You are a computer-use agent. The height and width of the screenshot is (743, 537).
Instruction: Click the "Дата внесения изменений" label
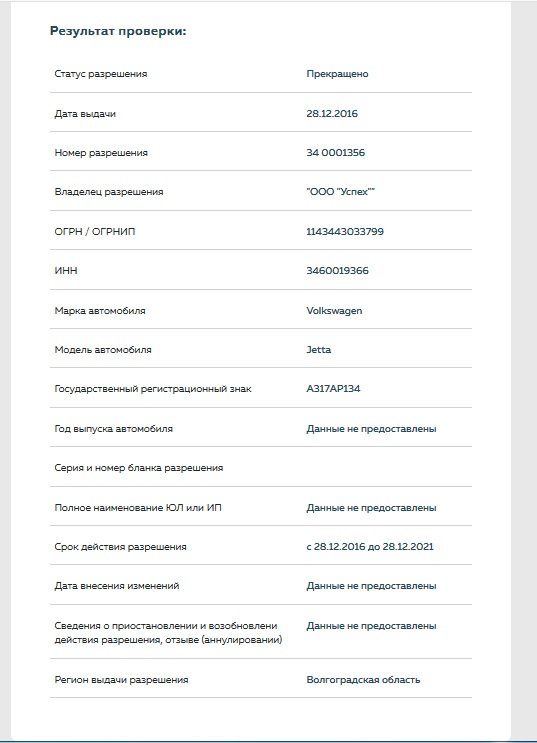pyautogui.click(x=117, y=586)
